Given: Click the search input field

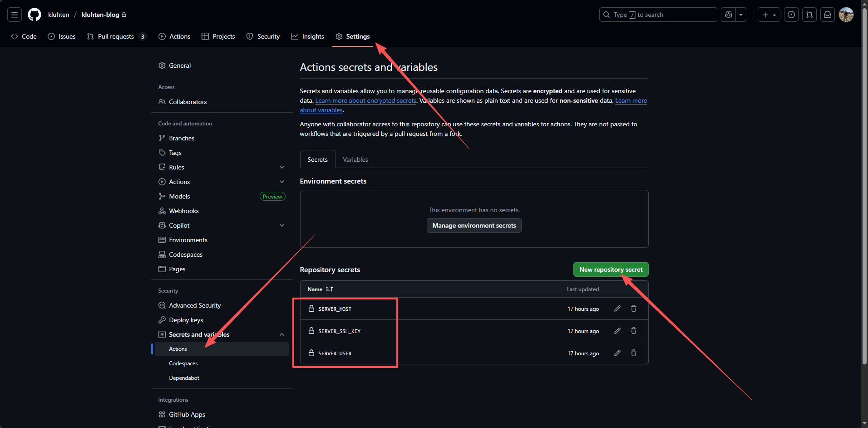Looking at the screenshot, I should [x=658, y=15].
